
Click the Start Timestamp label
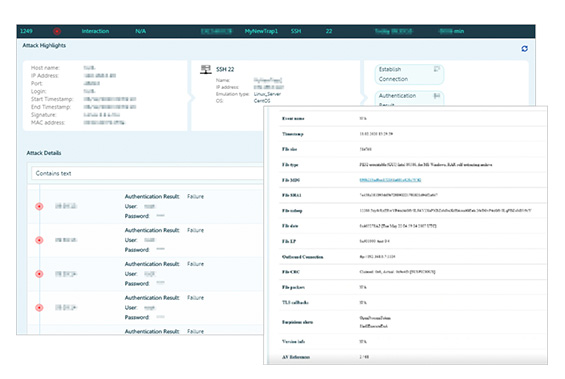pyautogui.click(x=52, y=99)
